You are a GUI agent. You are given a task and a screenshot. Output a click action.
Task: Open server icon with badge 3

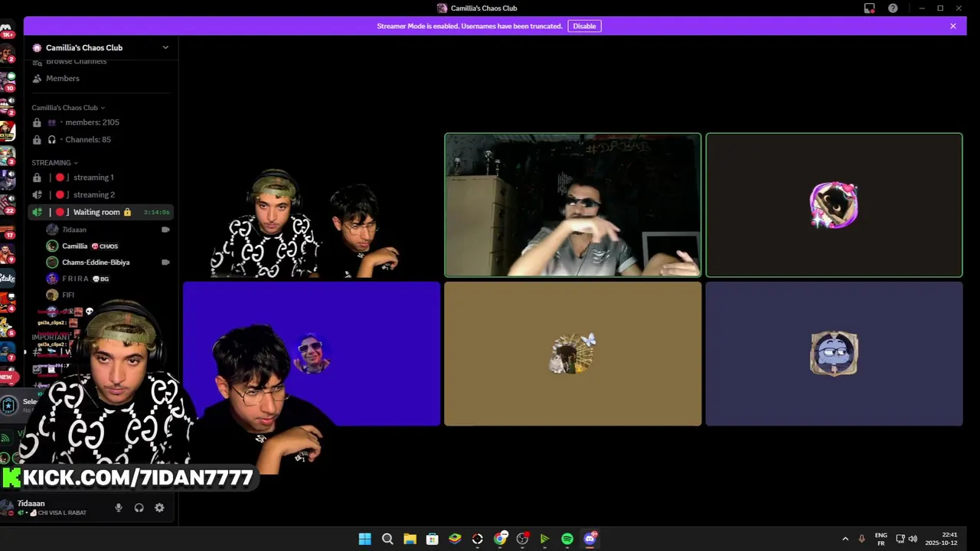[7, 155]
